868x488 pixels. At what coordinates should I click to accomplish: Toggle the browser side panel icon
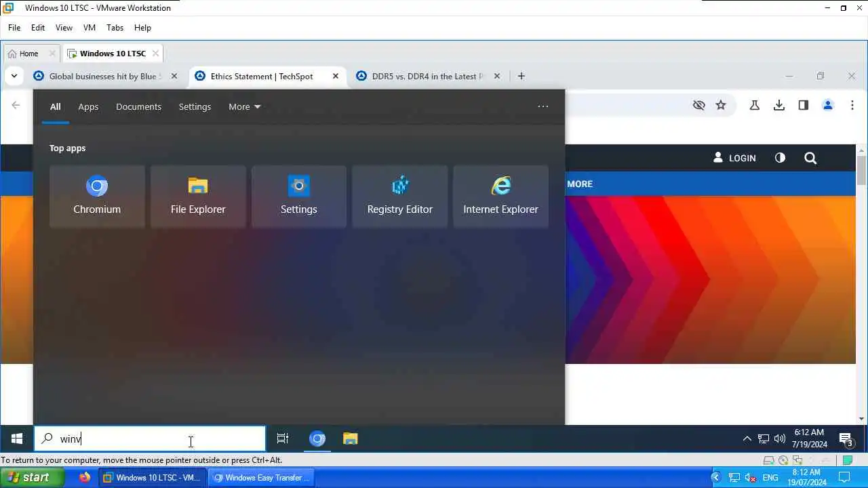click(804, 105)
